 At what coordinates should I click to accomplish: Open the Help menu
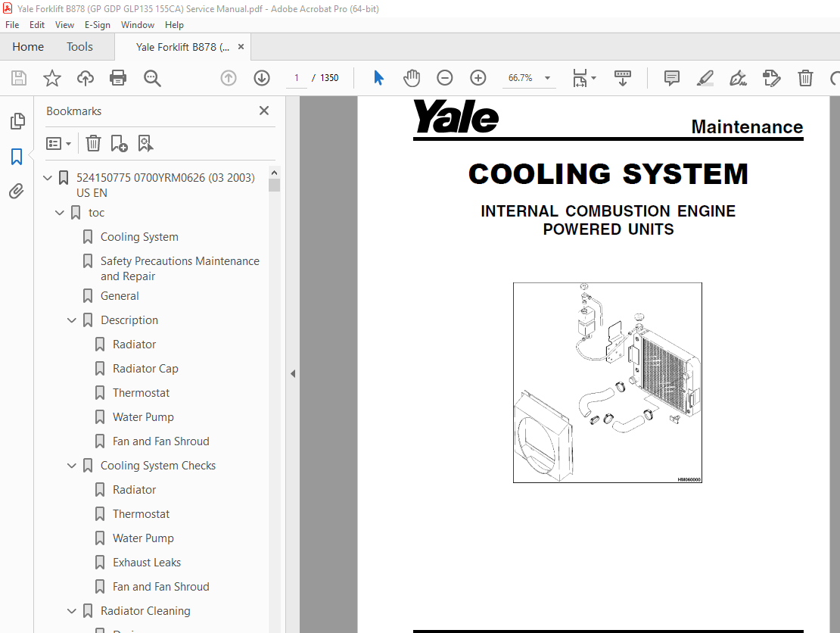point(174,25)
